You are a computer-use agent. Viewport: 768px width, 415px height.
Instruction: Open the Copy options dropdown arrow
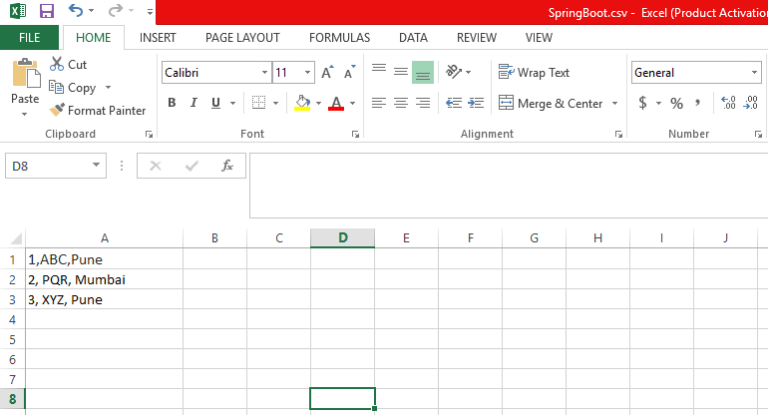[108, 88]
